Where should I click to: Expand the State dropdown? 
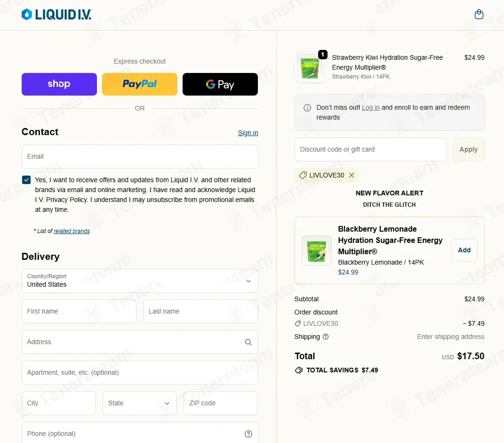(x=140, y=403)
